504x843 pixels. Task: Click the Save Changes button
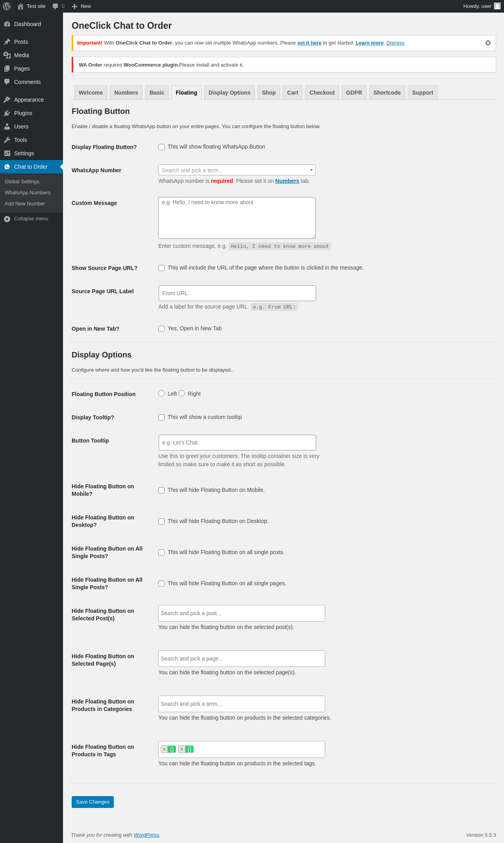pos(93,802)
